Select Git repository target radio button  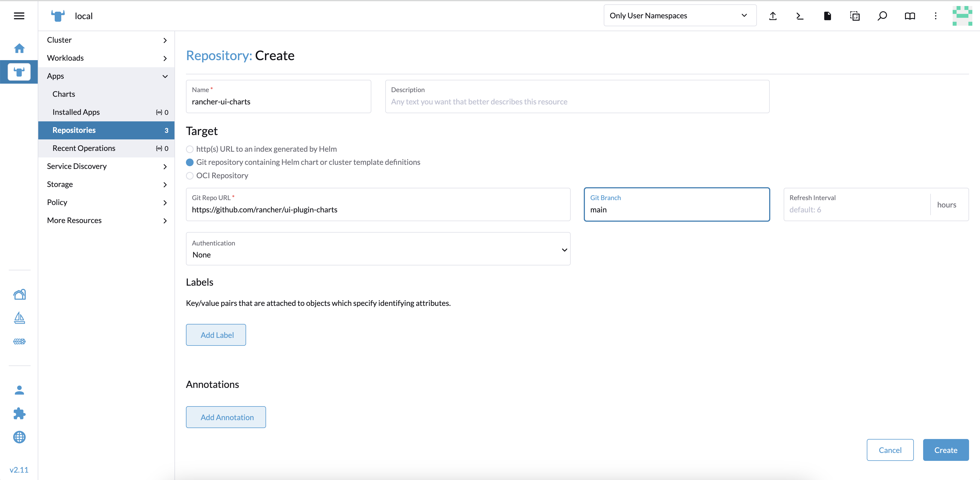coord(190,162)
